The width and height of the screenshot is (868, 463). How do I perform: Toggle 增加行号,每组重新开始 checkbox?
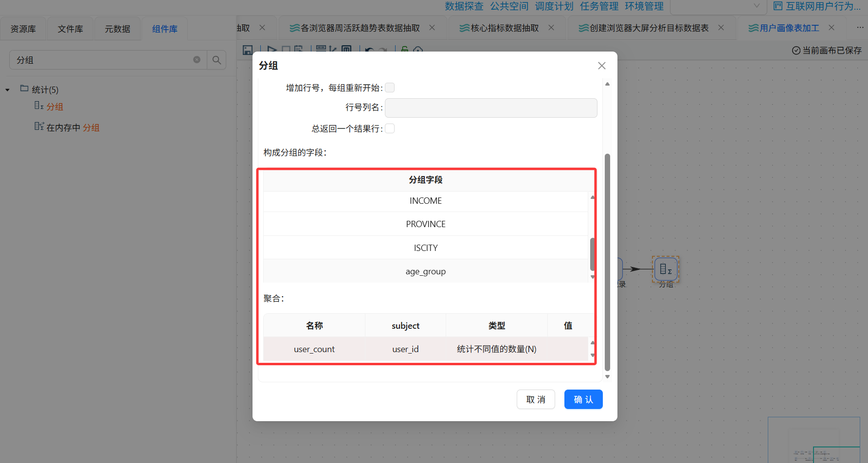[390, 88]
